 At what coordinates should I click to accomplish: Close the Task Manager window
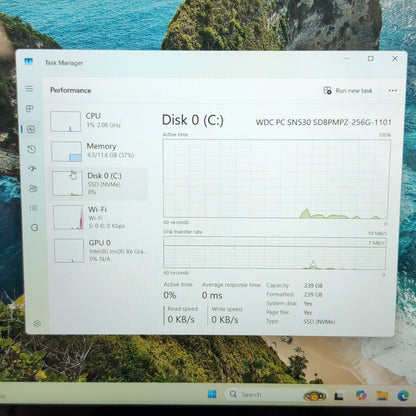pyautogui.click(x=395, y=59)
